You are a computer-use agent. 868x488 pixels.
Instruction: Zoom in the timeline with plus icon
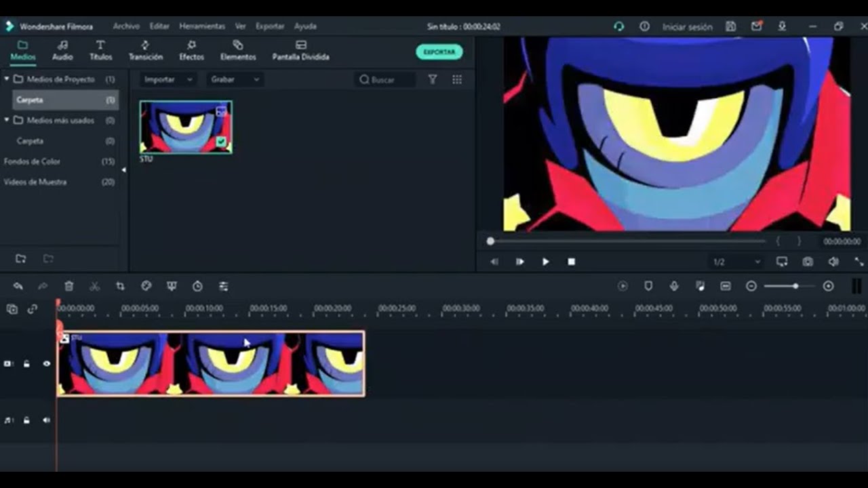pos(828,287)
